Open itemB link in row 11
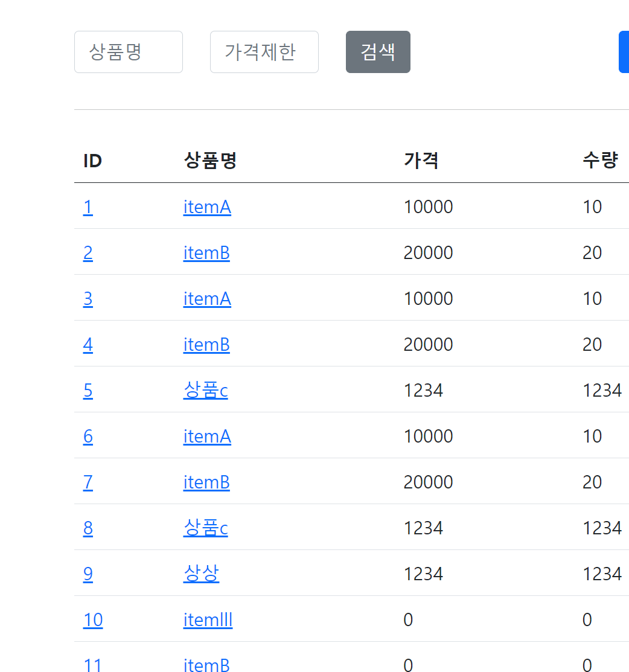 206,665
